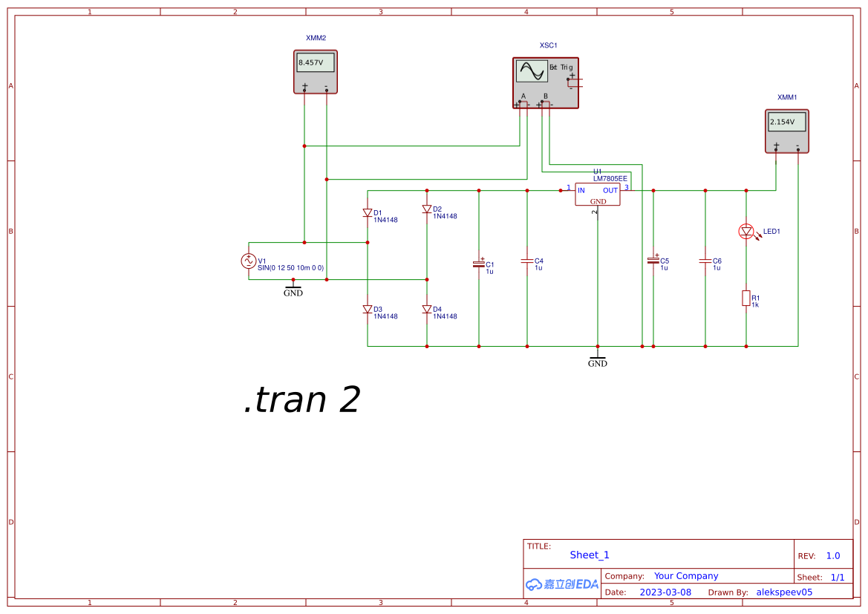Select the .tran 2 simulation directive
The image size is (868, 614).
point(301,400)
